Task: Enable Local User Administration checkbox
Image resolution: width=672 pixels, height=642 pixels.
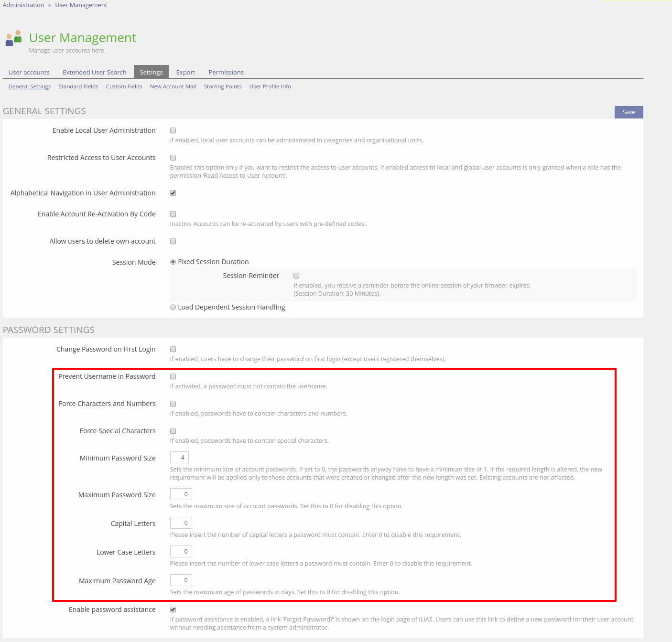Action: 173,130
